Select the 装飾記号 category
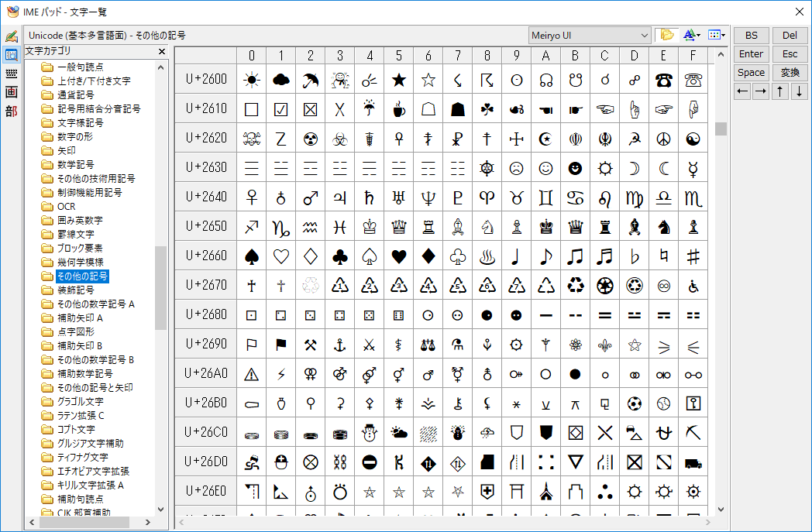812x532 pixels. click(x=75, y=290)
